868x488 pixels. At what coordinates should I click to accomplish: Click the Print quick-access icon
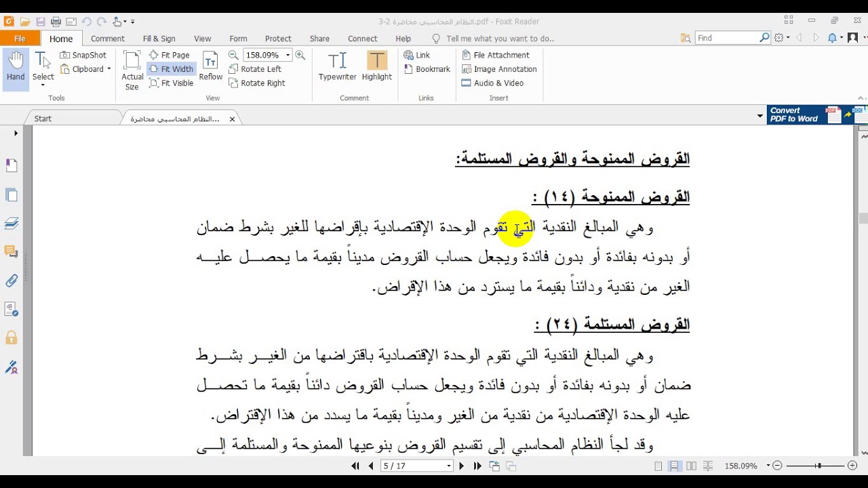[56, 22]
